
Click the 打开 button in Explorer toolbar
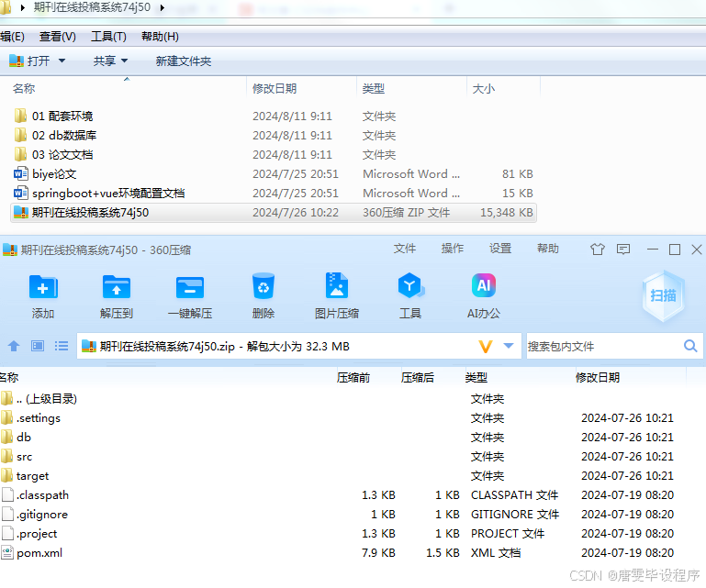click(x=29, y=61)
